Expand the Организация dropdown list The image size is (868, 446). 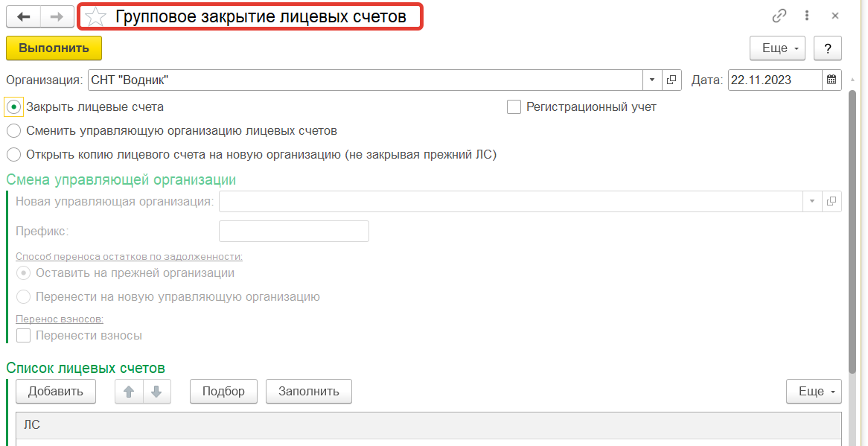652,80
